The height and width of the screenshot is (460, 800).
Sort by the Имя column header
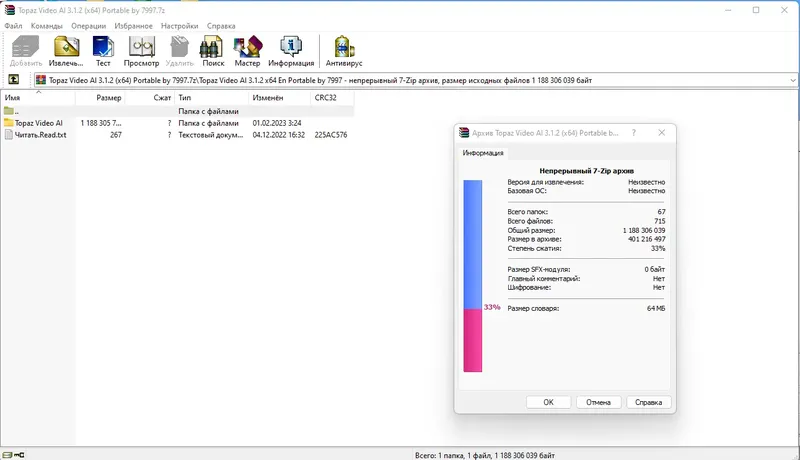[x=38, y=97]
